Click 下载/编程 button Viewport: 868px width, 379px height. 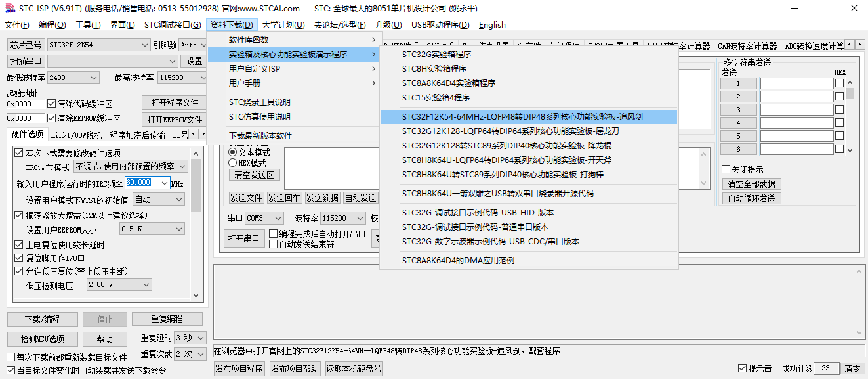pos(42,319)
